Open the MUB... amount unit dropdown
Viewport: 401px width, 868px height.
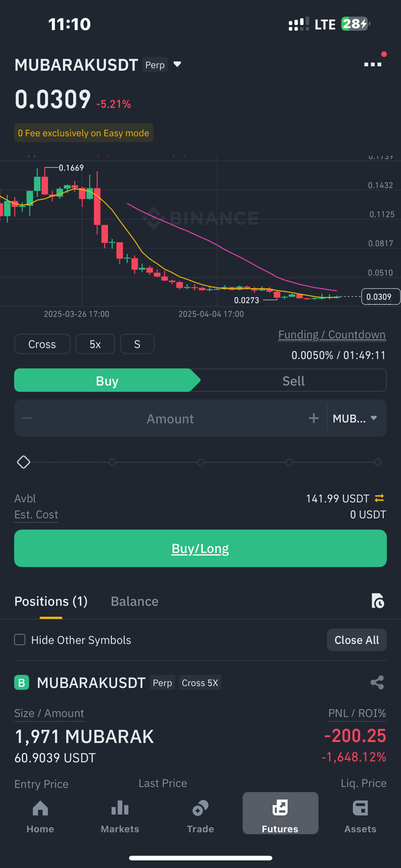click(x=355, y=418)
